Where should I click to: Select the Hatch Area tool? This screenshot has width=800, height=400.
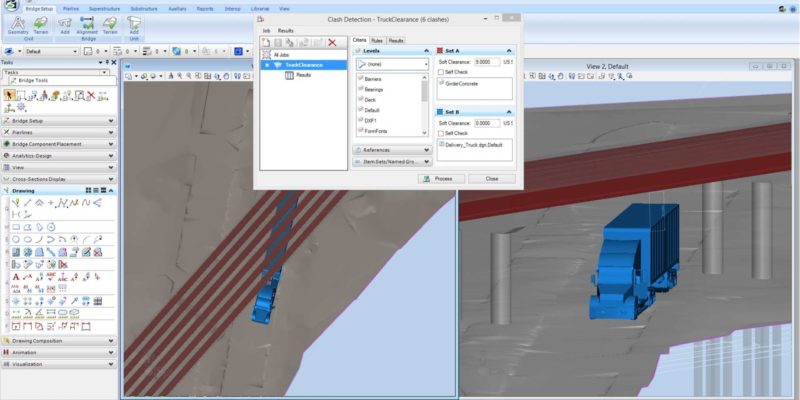point(16,252)
